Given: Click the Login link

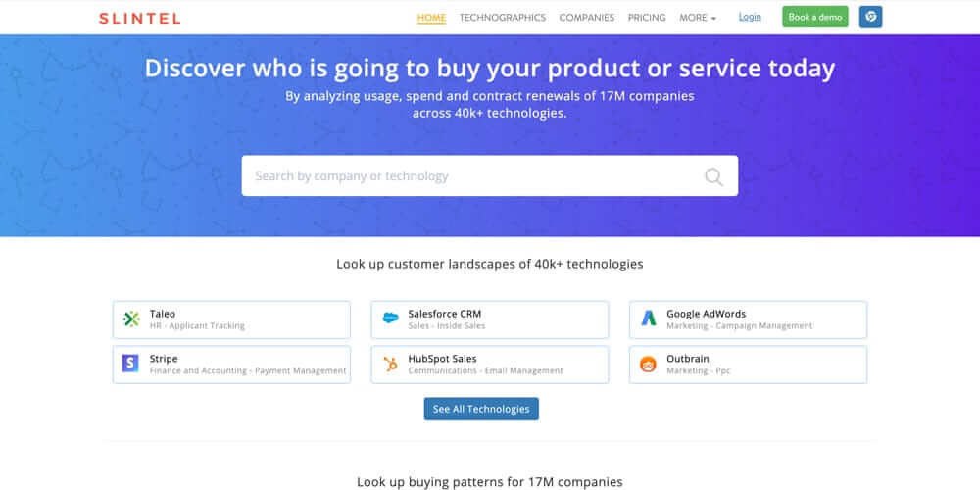Looking at the screenshot, I should click(x=750, y=17).
